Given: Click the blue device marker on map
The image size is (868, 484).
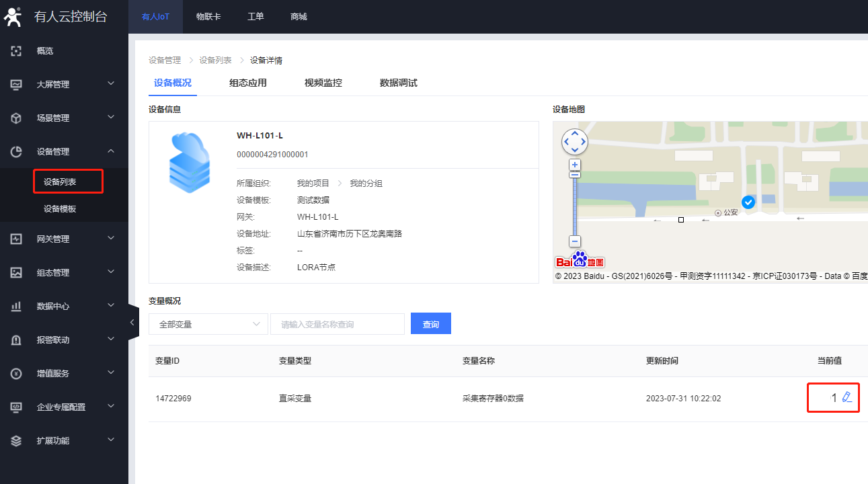Looking at the screenshot, I should click(x=748, y=202).
